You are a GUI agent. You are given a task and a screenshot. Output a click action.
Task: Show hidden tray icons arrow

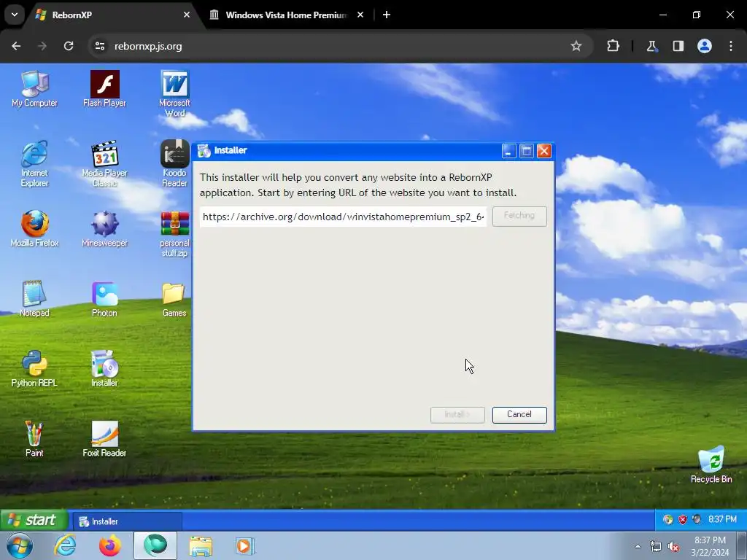coord(638,547)
